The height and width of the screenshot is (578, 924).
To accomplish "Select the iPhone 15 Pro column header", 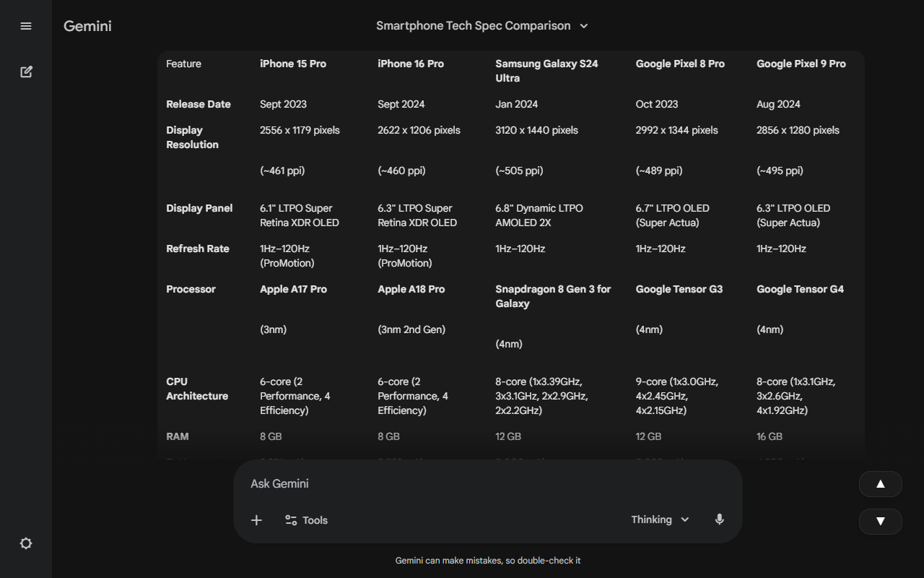I will pos(293,64).
